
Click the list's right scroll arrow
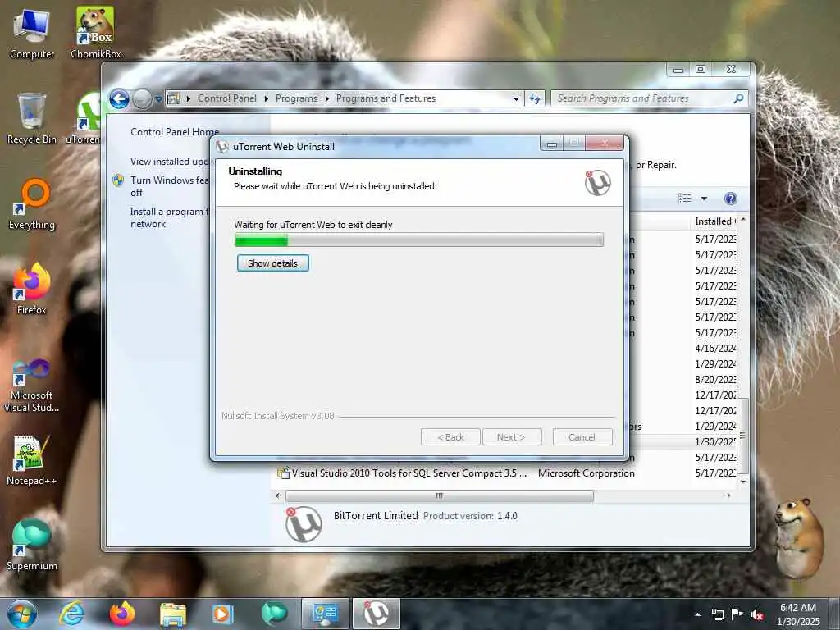coord(728,496)
